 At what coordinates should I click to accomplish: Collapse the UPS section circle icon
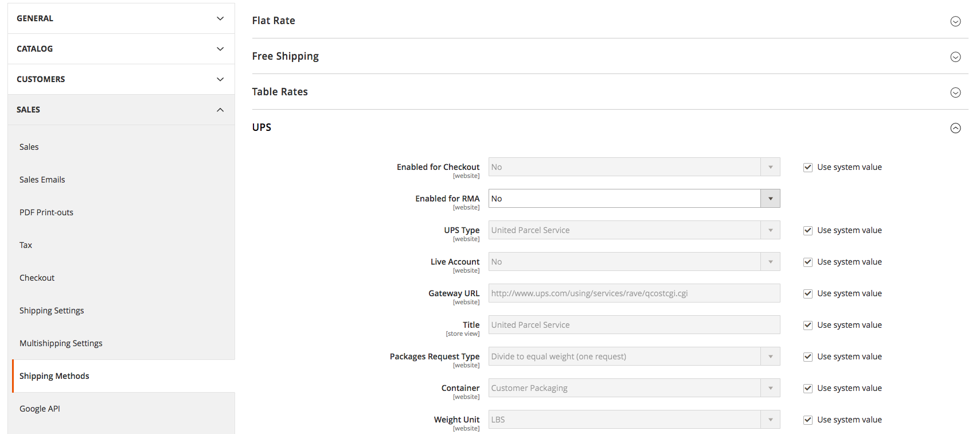pyautogui.click(x=955, y=128)
